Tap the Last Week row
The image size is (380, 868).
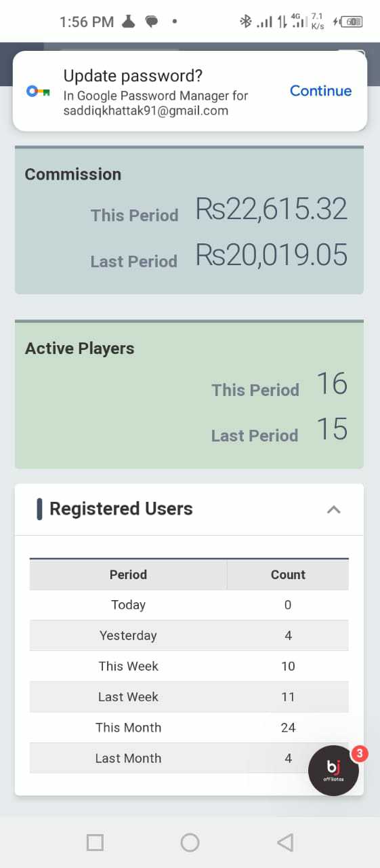(x=189, y=696)
